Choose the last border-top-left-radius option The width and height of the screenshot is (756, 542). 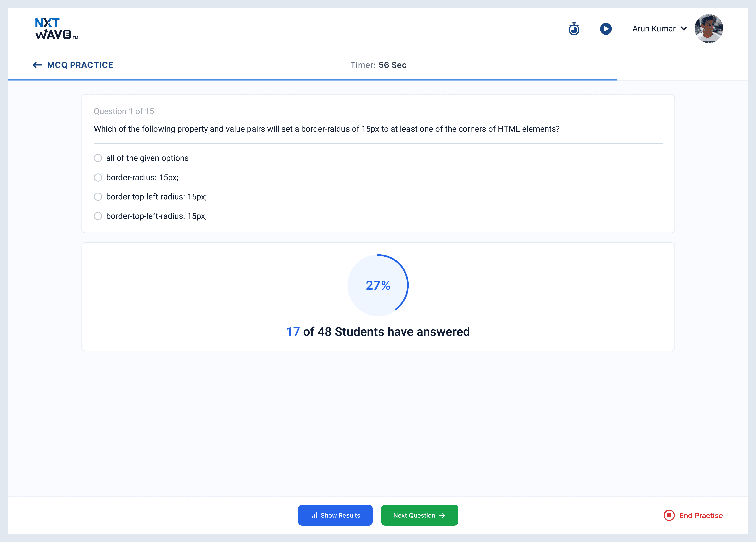click(98, 216)
